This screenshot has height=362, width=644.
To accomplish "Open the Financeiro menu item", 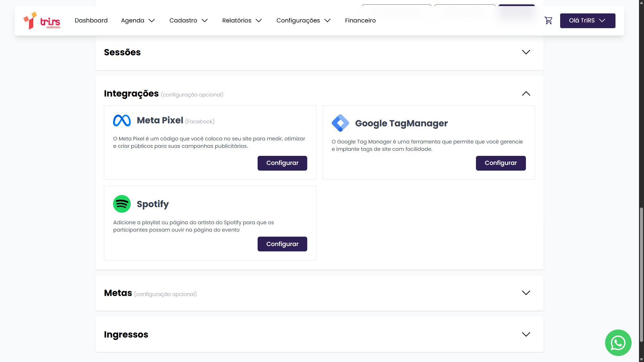I will (360, 21).
